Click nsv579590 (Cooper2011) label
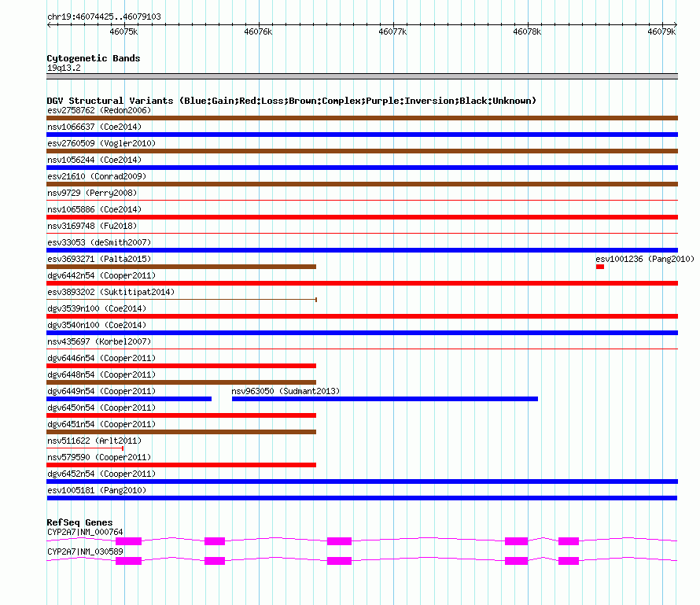700x605 pixels. click(x=99, y=457)
